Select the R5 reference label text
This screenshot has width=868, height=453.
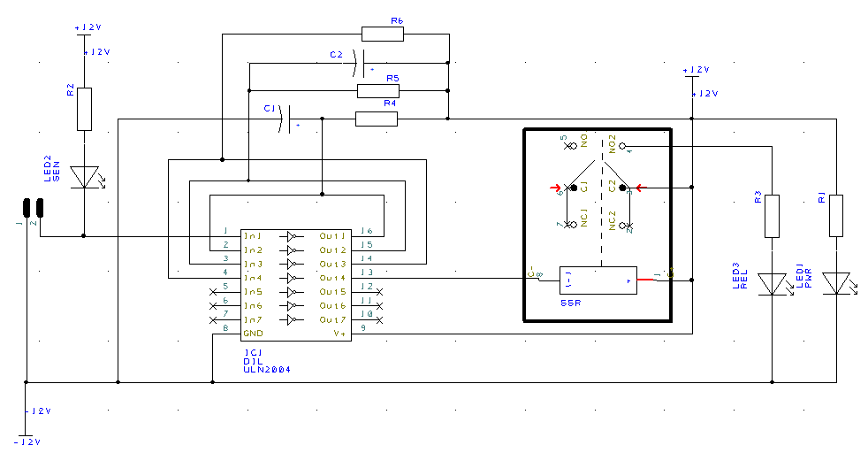click(392, 78)
